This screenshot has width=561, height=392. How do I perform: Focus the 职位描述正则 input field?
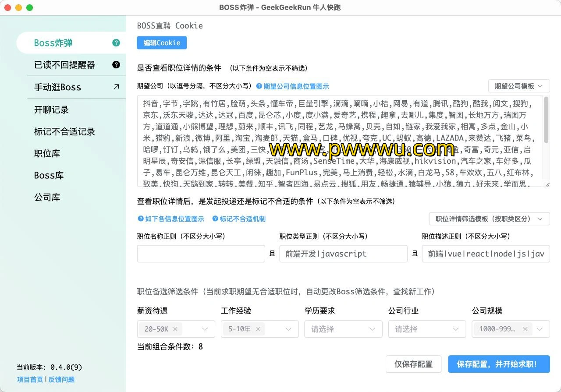coord(486,254)
